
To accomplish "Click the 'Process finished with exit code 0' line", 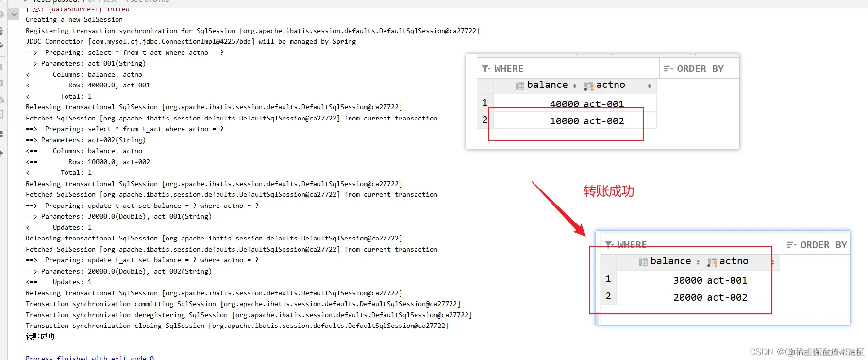I will [x=90, y=357].
